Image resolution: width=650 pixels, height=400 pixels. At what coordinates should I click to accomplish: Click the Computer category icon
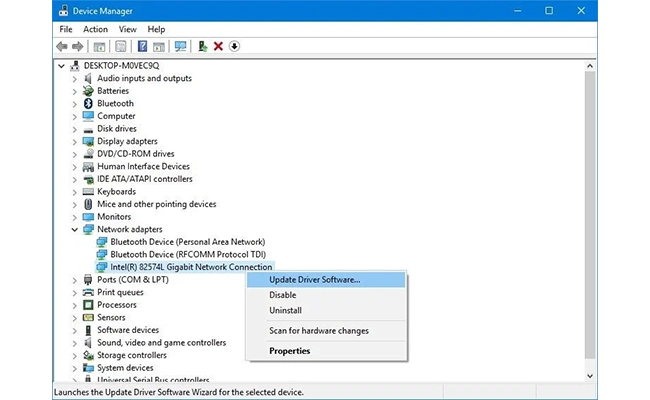click(88, 116)
